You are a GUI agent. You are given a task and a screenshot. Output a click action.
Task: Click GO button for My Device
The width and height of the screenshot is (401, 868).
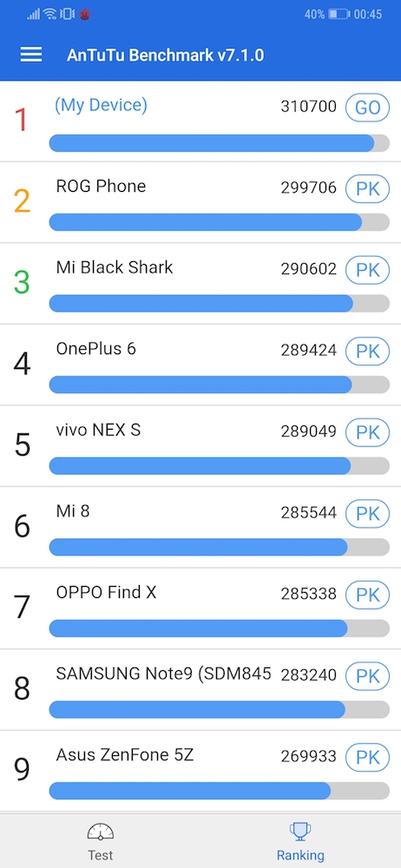pyautogui.click(x=368, y=108)
